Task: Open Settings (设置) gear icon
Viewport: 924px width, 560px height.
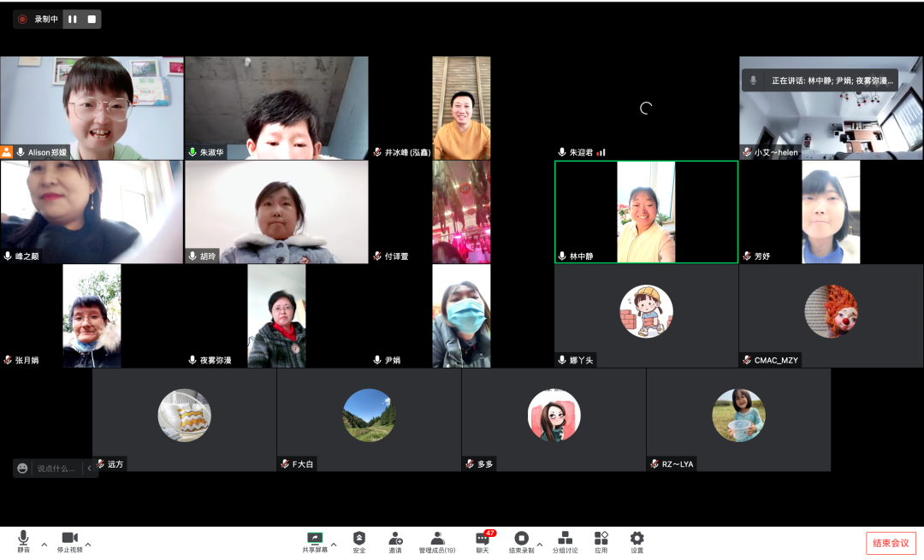Action: point(637,539)
